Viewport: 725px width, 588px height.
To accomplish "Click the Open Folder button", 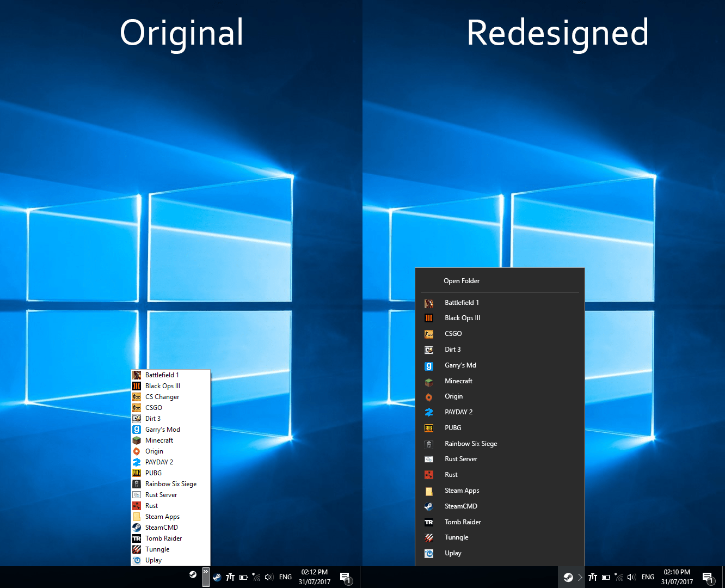I will point(462,281).
